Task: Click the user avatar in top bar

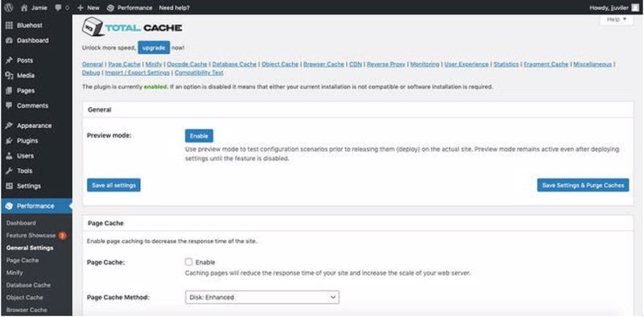Action: [x=635, y=7]
